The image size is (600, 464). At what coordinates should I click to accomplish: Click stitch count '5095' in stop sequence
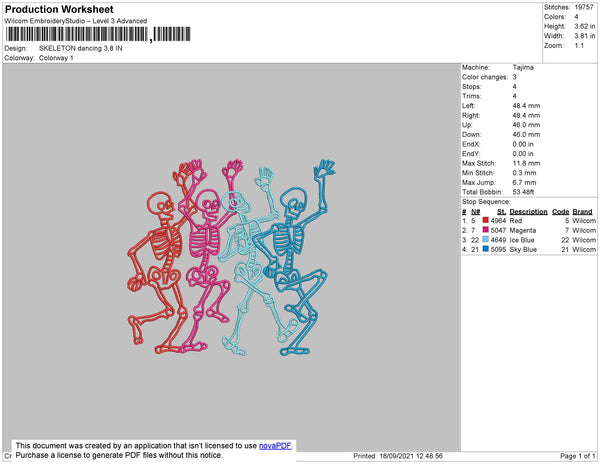[498, 249]
